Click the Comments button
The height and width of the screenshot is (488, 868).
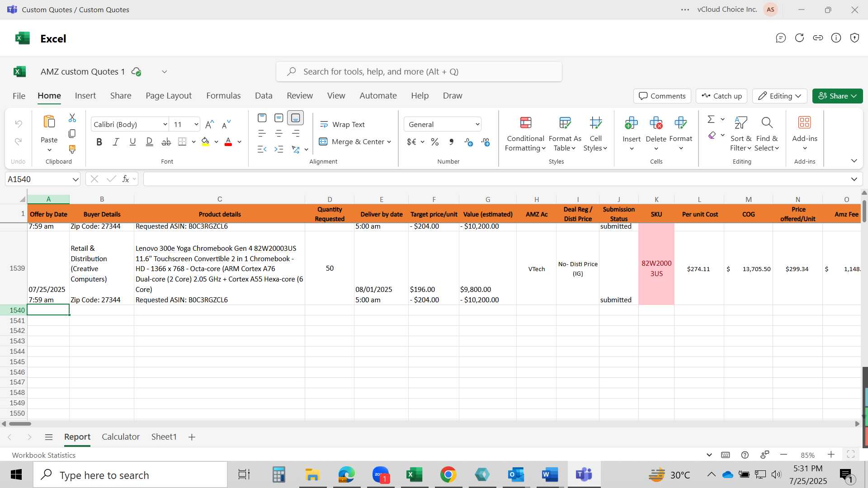point(662,96)
